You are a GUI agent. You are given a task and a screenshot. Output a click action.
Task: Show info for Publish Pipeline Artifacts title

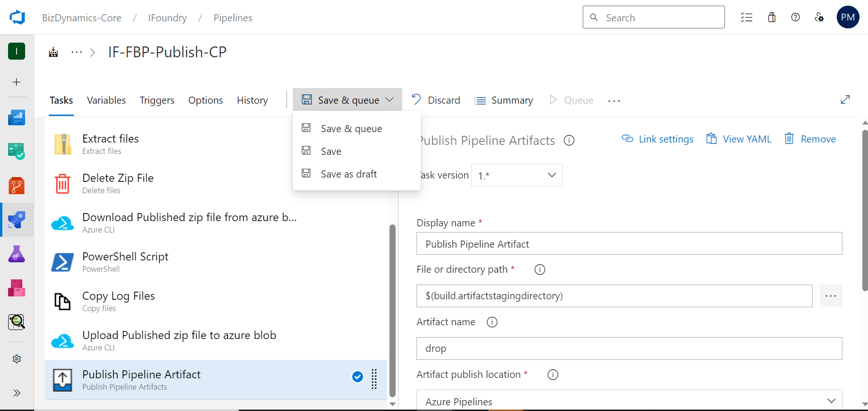[569, 141]
